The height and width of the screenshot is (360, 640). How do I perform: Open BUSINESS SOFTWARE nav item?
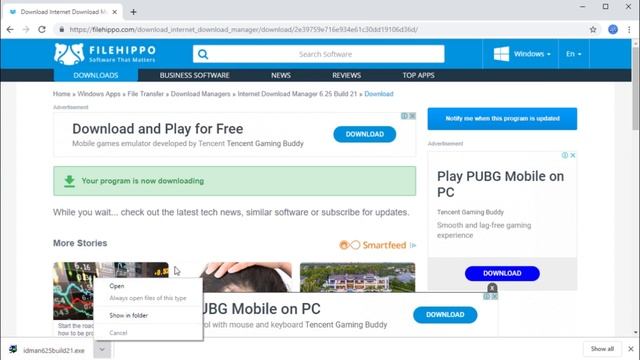[x=195, y=76]
